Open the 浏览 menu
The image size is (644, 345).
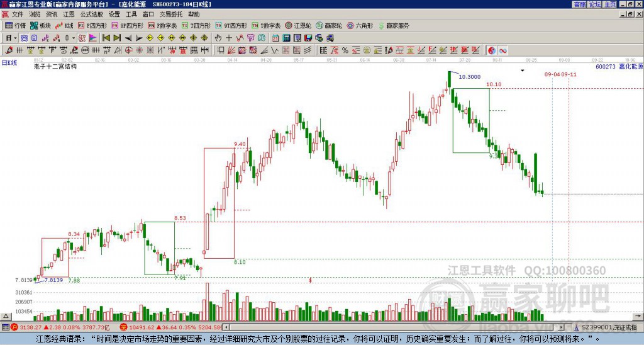(x=35, y=14)
